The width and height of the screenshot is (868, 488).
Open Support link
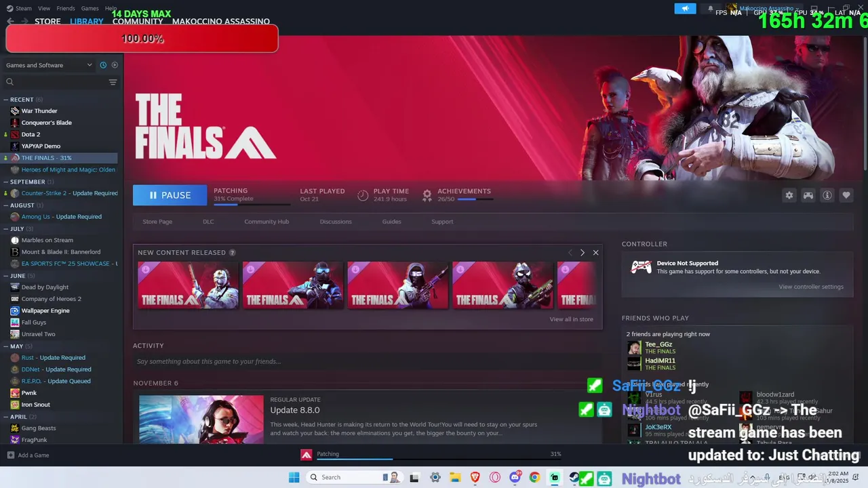coord(442,222)
